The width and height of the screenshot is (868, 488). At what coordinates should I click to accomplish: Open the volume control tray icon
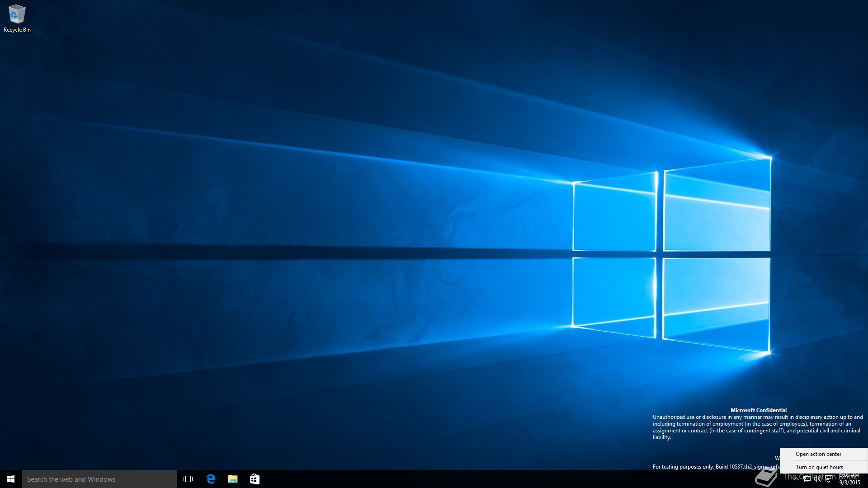pyautogui.click(x=817, y=479)
